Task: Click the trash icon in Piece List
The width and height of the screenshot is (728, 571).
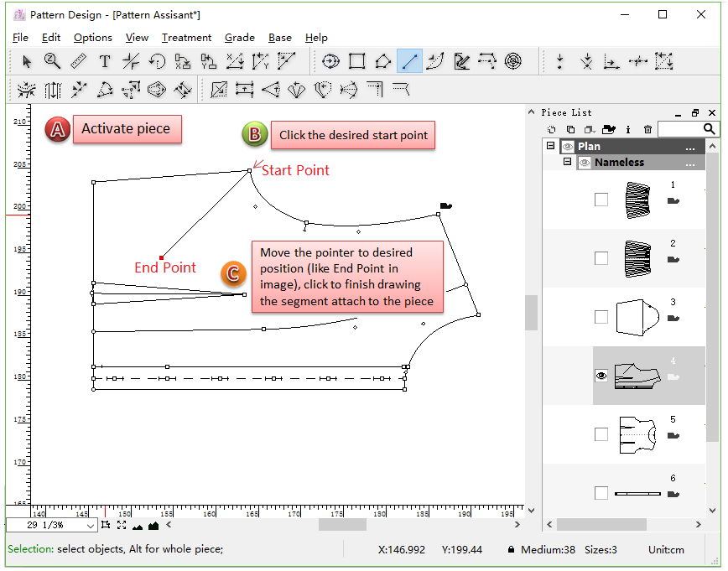Action: [647, 129]
